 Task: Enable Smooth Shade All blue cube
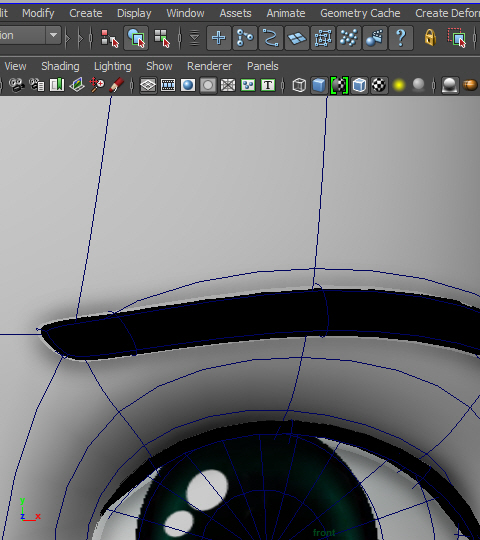pyautogui.click(x=319, y=85)
